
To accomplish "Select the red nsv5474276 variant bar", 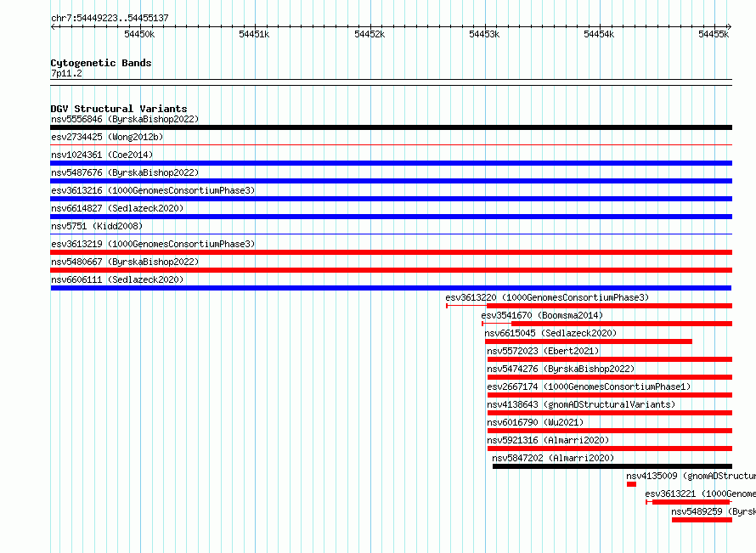I will (x=609, y=377).
